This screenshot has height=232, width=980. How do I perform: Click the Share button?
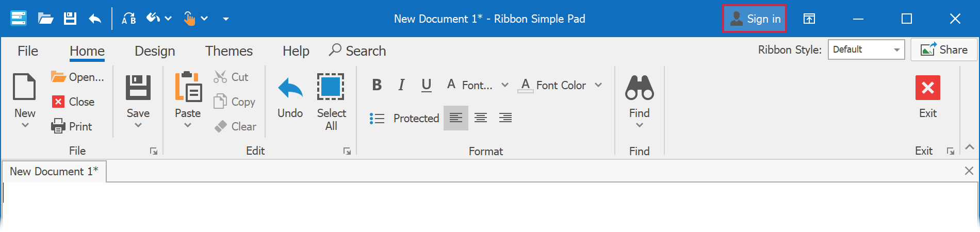(944, 49)
